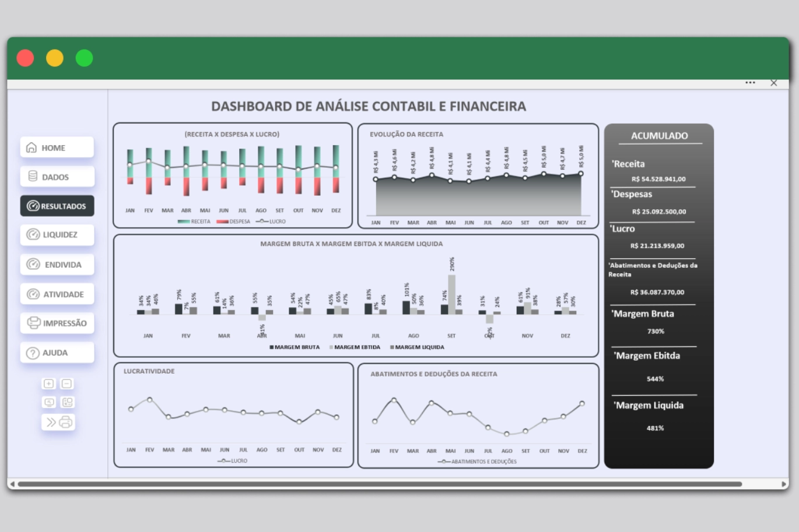This screenshot has height=532, width=799.
Task: Click the screen display icon under plus
Action: pyautogui.click(x=49, y=402)
